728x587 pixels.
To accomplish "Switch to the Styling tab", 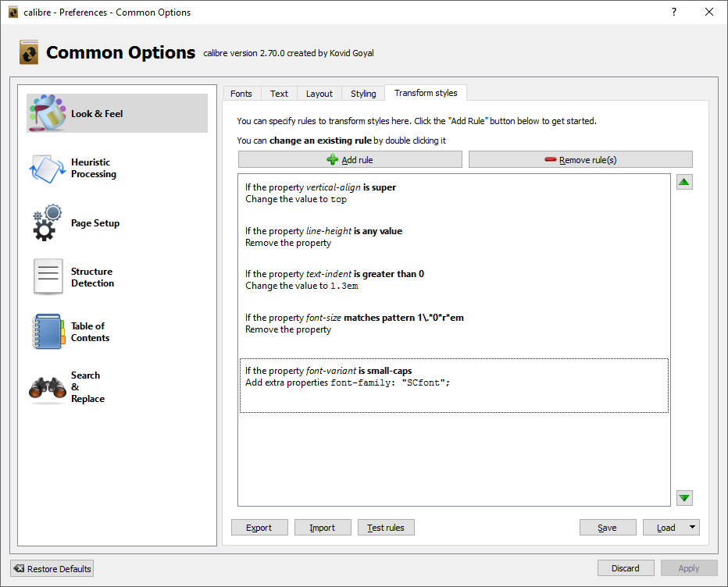I will coord(363,94).
